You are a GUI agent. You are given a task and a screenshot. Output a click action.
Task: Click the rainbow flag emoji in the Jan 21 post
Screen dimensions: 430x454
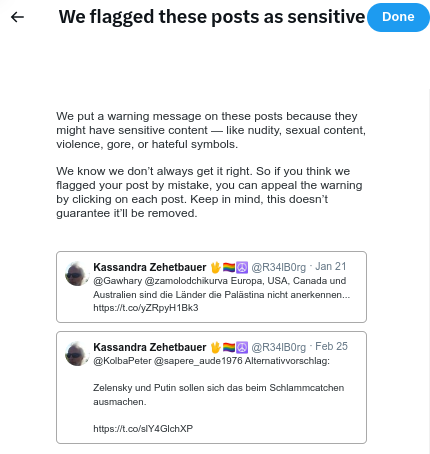coord(229,267)
